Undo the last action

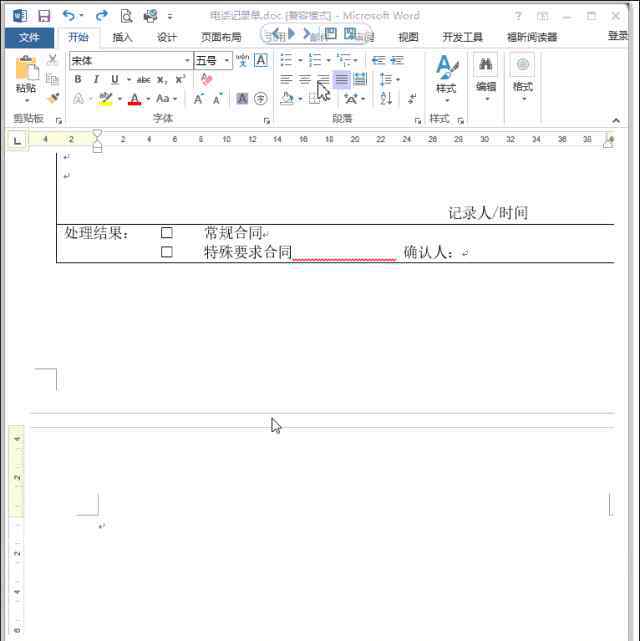click(x=69, y=16)
